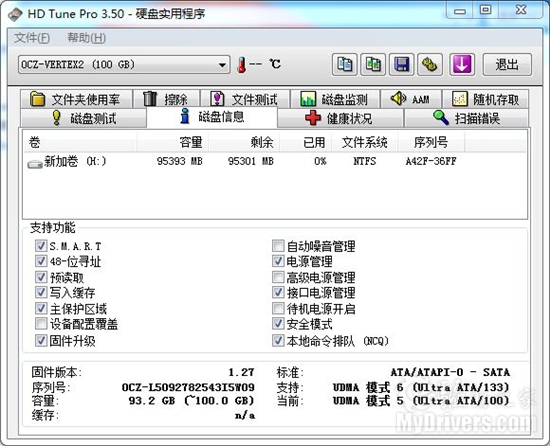Open the options gear icon
The height and width of the screenshot is (446, 550).
tap(430, 65)
